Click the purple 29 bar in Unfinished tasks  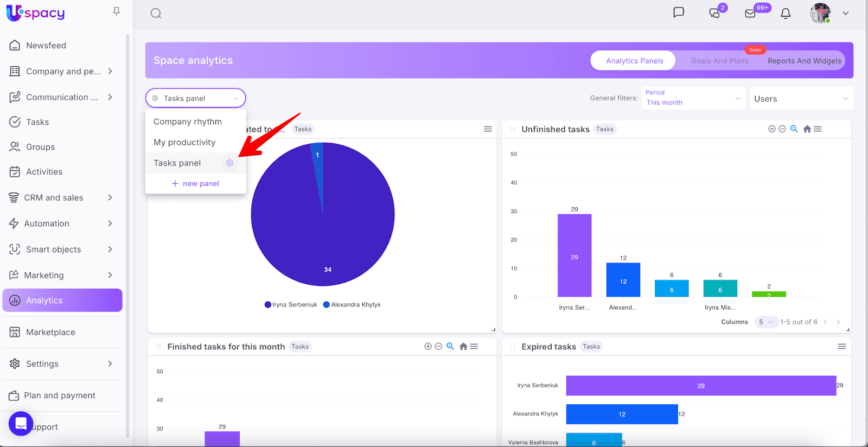574,256
